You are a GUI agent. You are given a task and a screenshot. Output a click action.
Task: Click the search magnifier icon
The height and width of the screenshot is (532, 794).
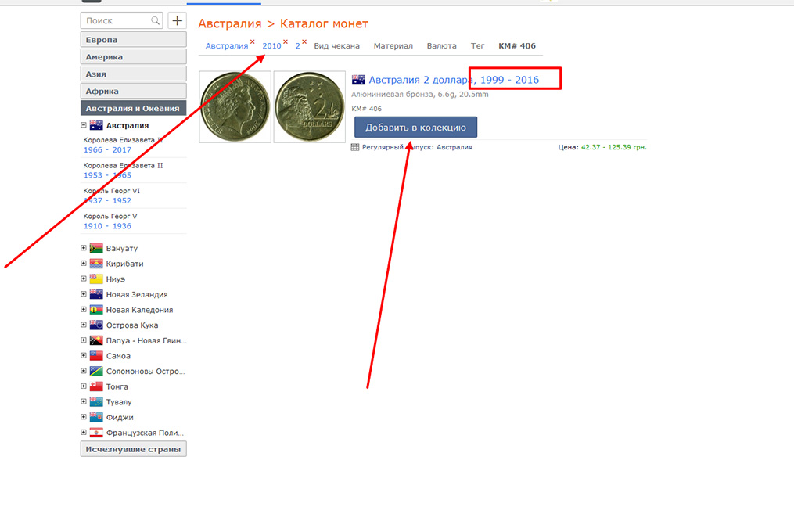coord(156,21)
